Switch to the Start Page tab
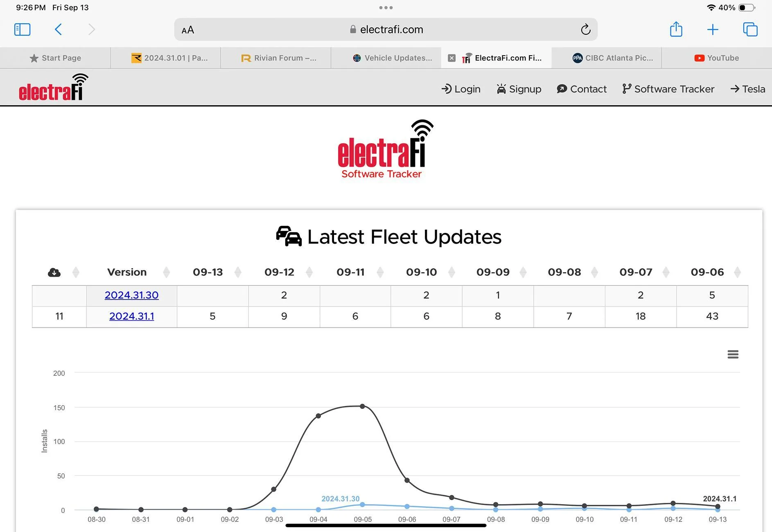The width and height of the screenshot is (772, 532). 55,58
